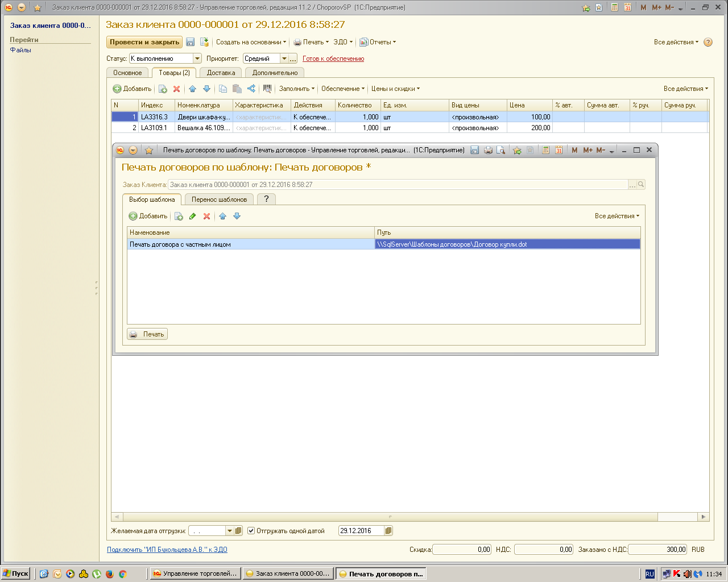The height and width of the screenshot is (582, 728).
Task: Edit template with the green pencil icon
Action: pos(192,216)
